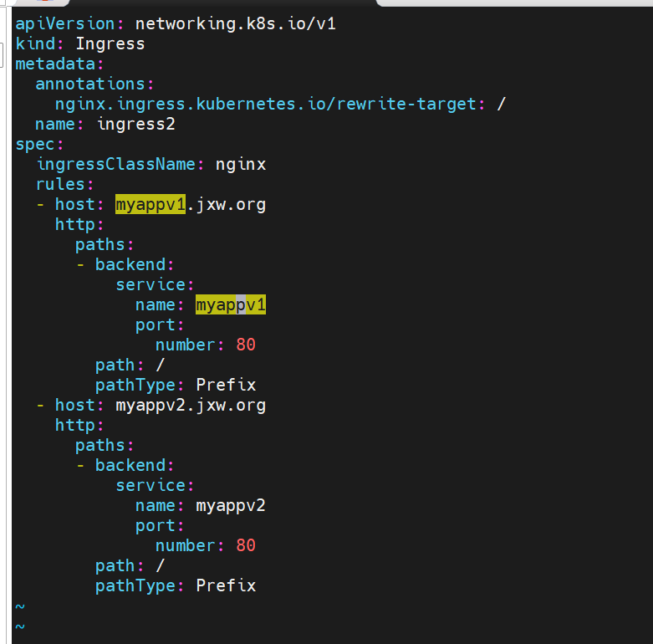Select the word Ingress on kind line
653x644 pixels.
point(110,43)
